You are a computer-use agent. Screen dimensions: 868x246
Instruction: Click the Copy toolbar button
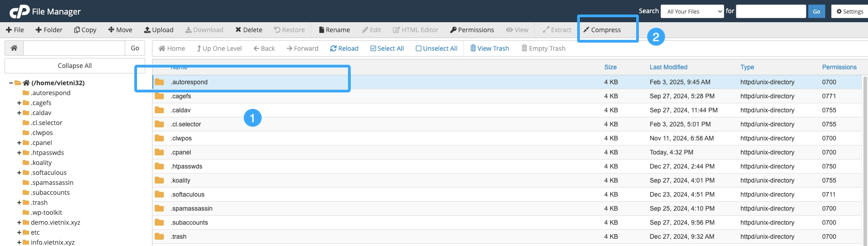click(x=85, y=30)
